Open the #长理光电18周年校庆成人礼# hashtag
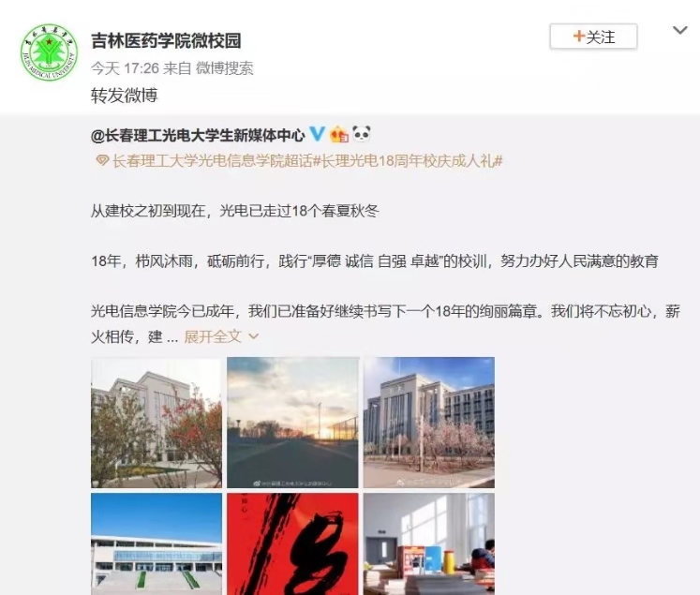The image size is (700, 595). pyautogui.click(x=408, y=160)
